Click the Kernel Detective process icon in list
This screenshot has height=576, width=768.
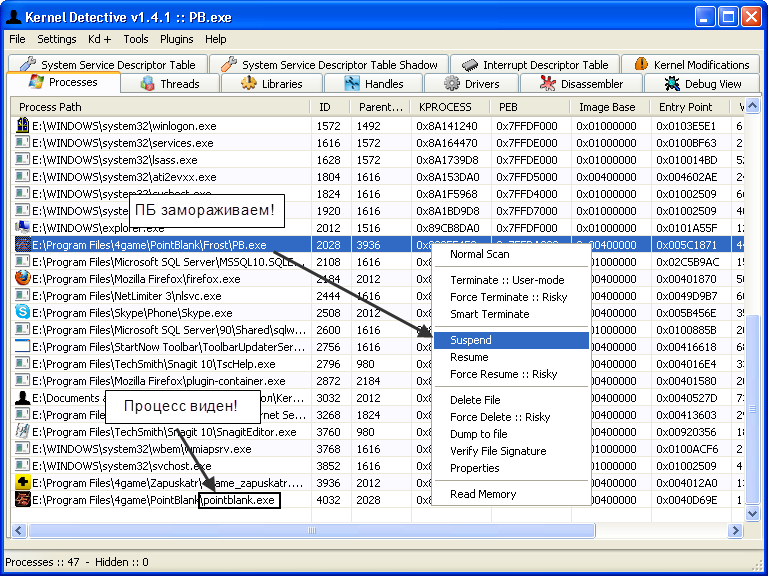pos(23,398)
